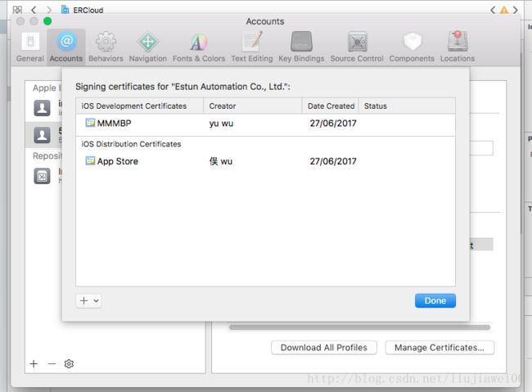Click the horizontal scrollbar under team list
This screenshot has height=392, width=532.
359,327
